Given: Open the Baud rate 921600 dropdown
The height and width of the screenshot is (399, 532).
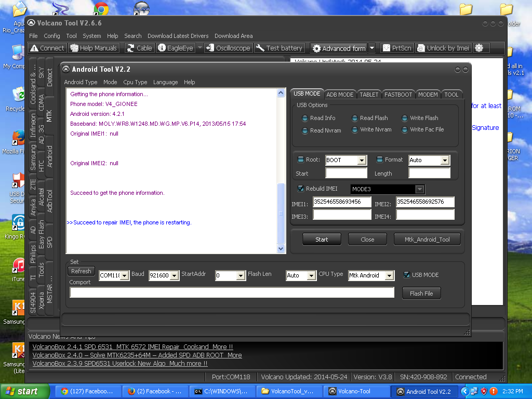Looking at the screenshot, I should (174, 276).
